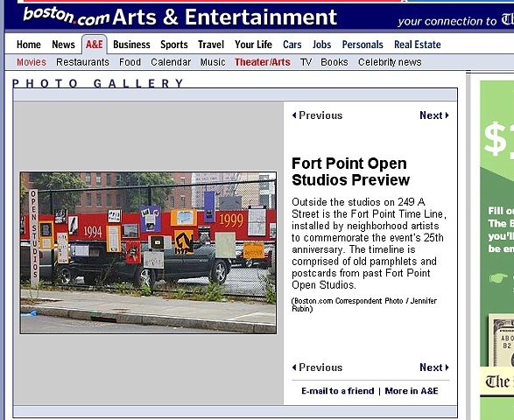This screenshot has width=514, height=420.
Task: Click E-mail to a friend link
Action: 338,391
